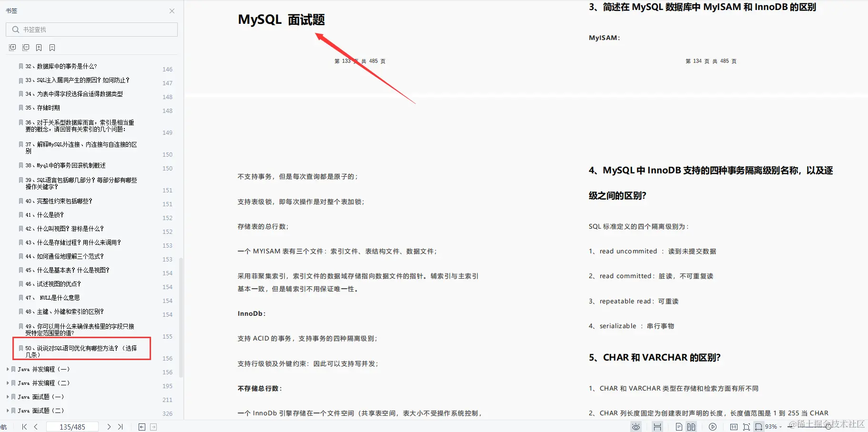Image resolution: width=868 pixels, height=432 pixels.
Task: Expand Java 面试题（一） bookmark group
Action: coord(8,397)
